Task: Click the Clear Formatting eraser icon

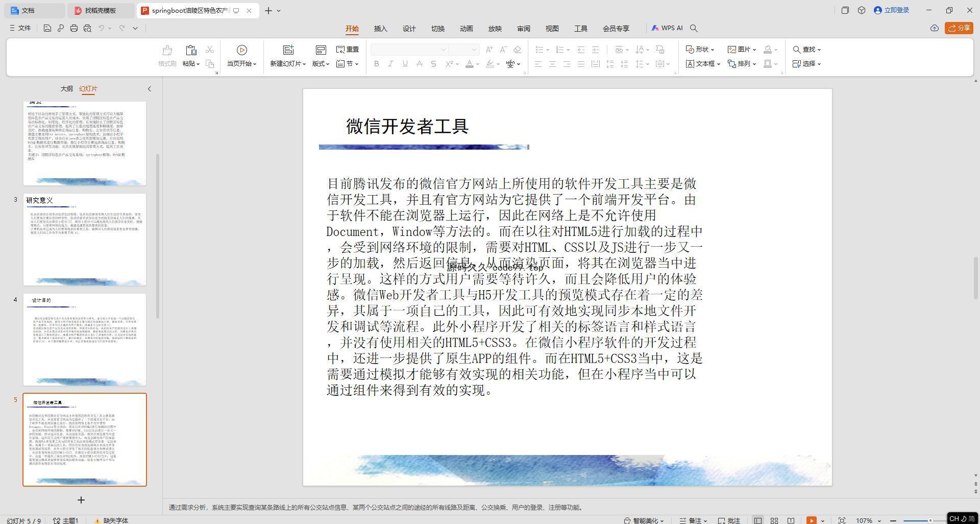Action: pyautogui.click(x=517, y=50)
